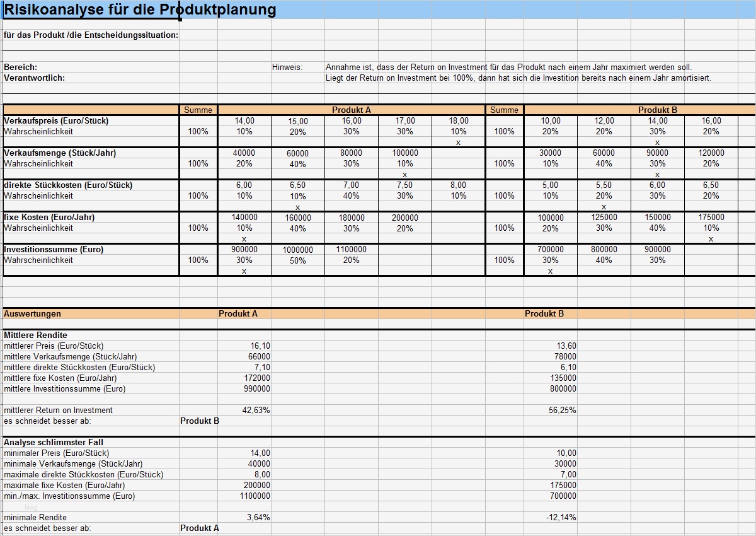Click the 'Produkt A' result beside 'es schneidet besser ab:'

(x=200, y=527)
